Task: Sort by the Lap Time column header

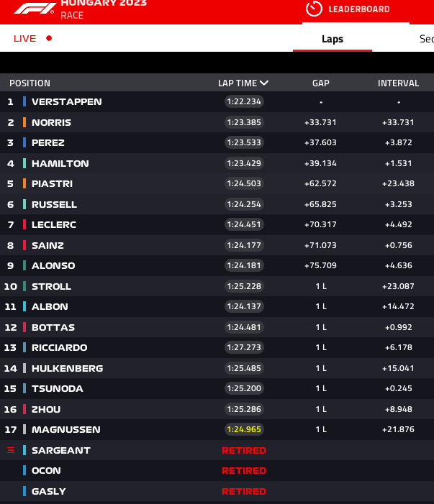Action: [x=238, y=83]
